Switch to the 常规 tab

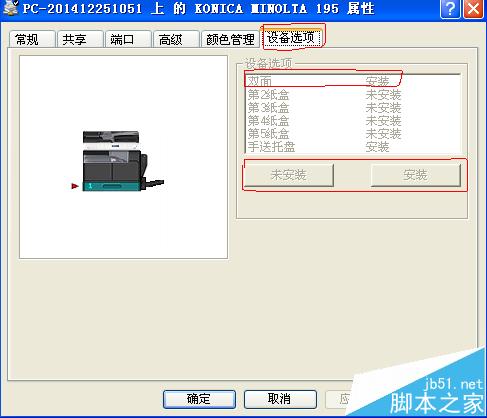[x=32, y=39]
